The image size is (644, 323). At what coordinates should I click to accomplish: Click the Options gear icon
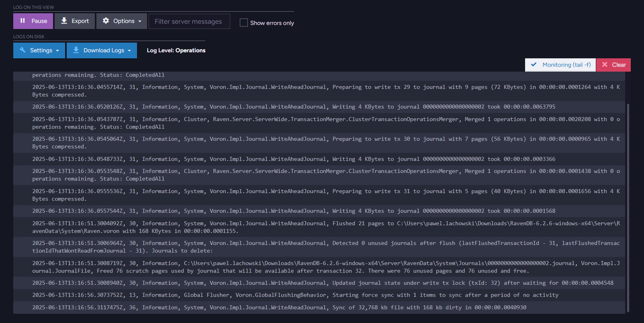point(106,21)
